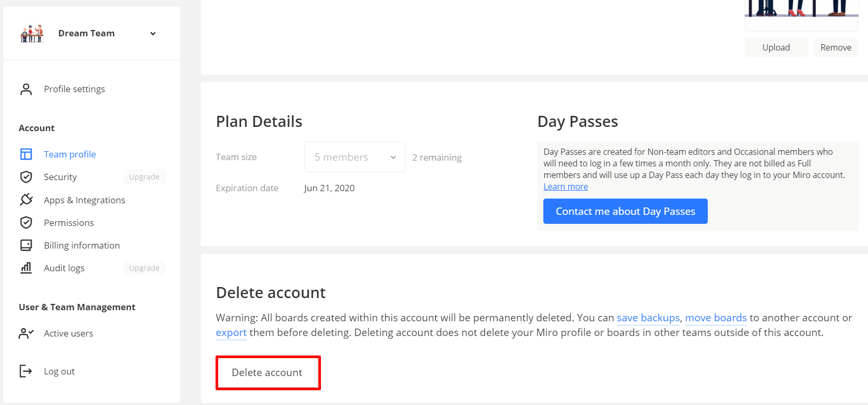
Task: Go to Billing information page
Action: 82,245
